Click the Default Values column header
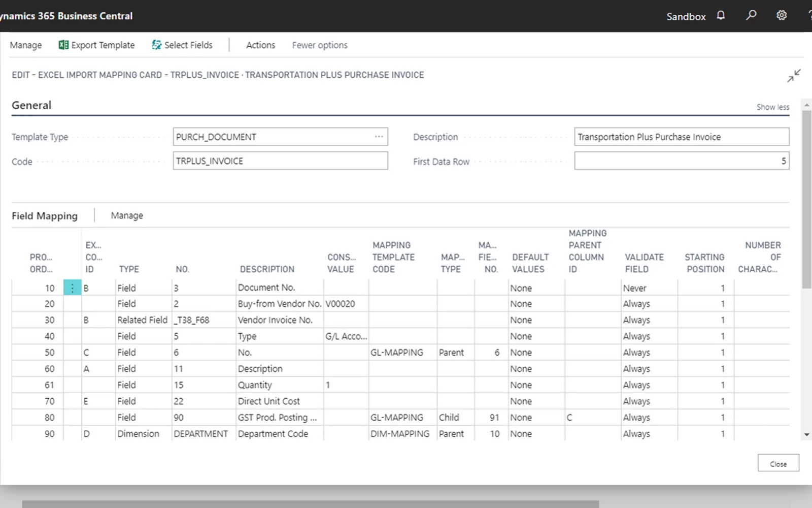812x508 pixels. (x=530, y=263)
